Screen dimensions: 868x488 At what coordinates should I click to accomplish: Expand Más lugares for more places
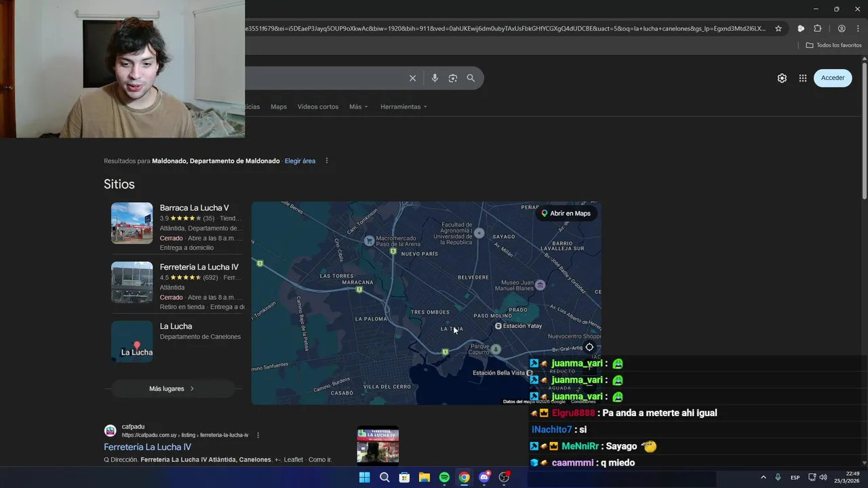(173, 388)
